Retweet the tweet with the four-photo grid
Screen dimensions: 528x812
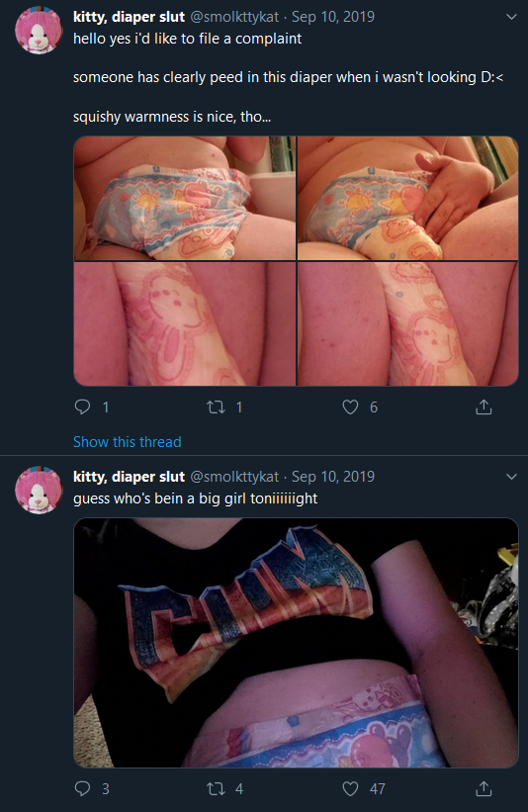[216, 407]
